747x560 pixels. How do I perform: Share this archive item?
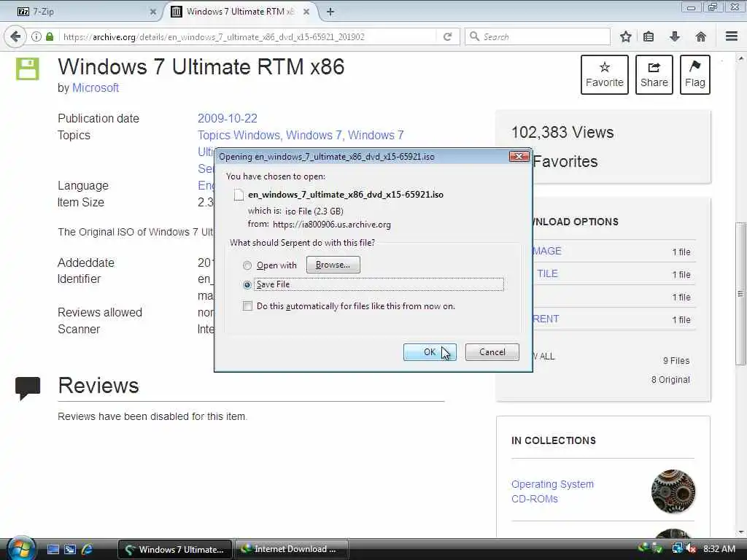tap(654, 75)
